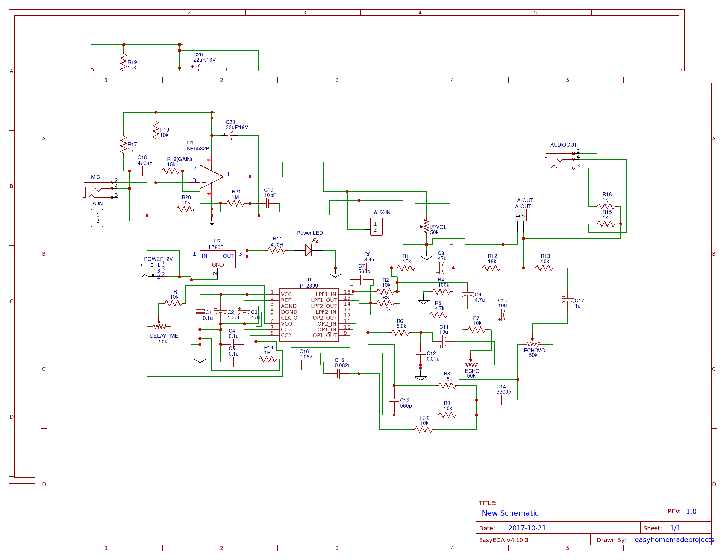Select the ECHOVOL 50k potentiometer symbol

[x=532, y=344]
